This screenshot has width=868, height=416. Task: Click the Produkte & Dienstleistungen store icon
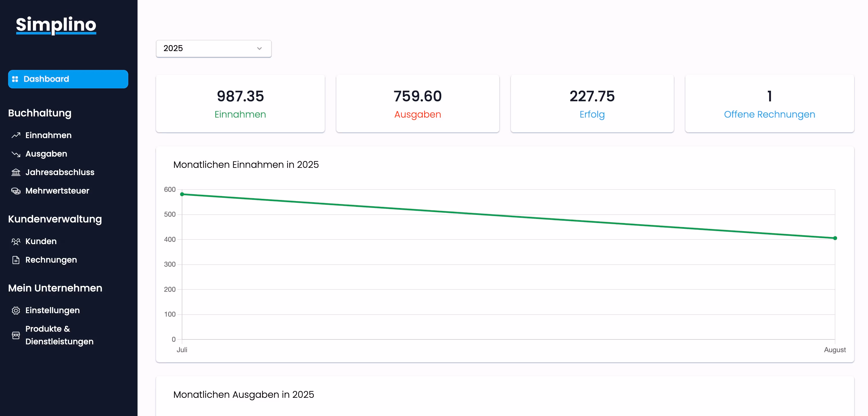16,335
